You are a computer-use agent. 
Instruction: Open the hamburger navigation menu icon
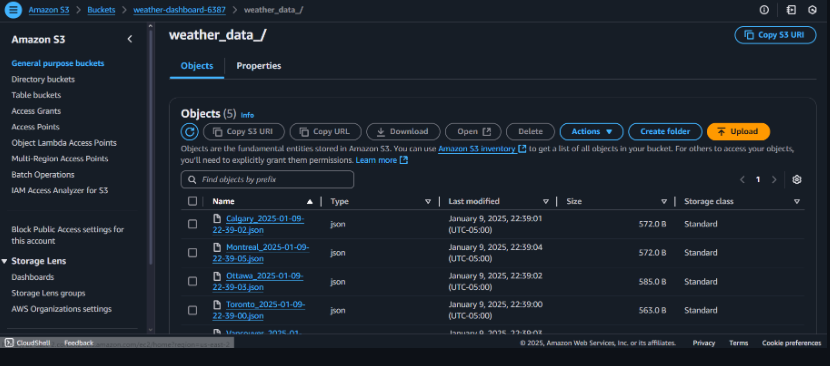(13, 10)
